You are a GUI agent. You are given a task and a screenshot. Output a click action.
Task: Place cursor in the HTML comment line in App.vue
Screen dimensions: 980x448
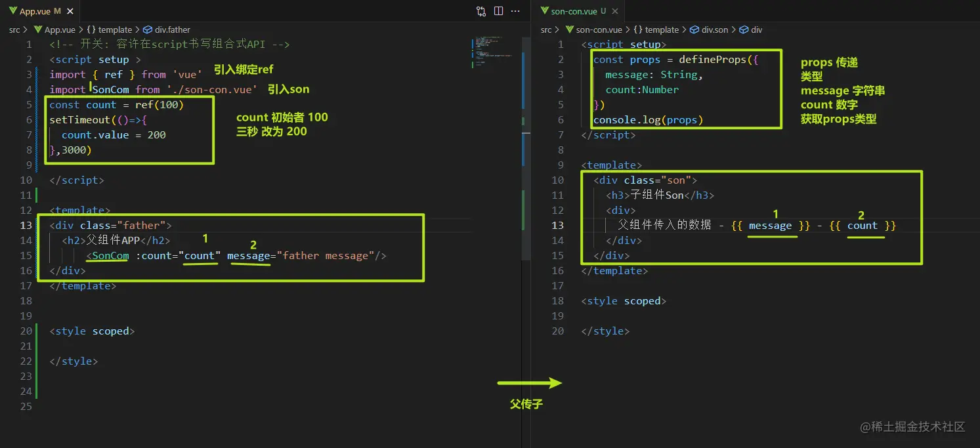point(169,44)
